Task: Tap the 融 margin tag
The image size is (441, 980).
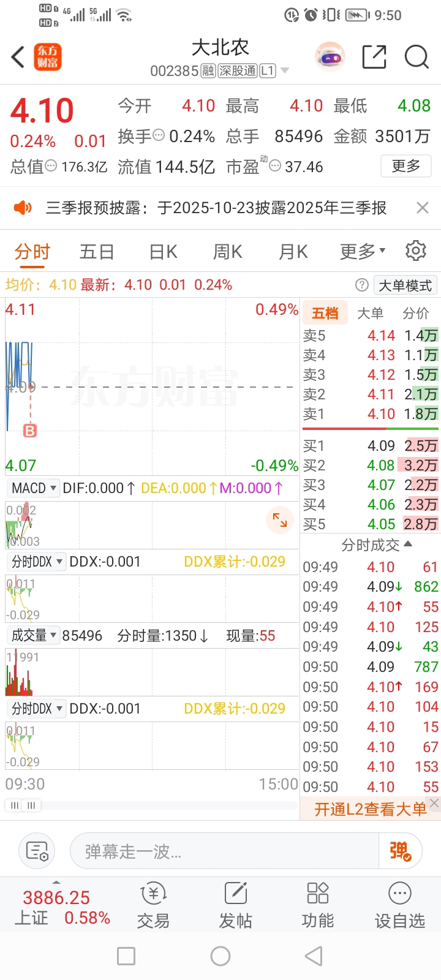Action: pyautogui.click(x=208, y=71)
